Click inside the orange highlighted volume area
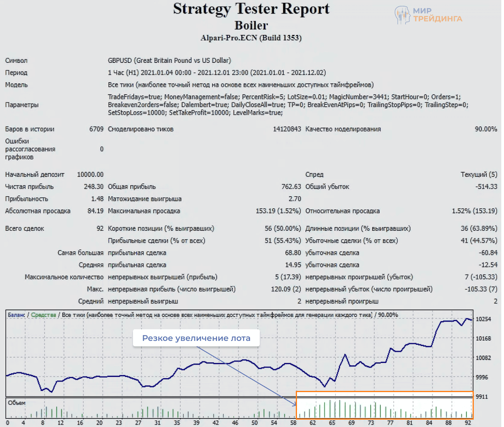Screen dimensions: 504x427 (384, 405)
